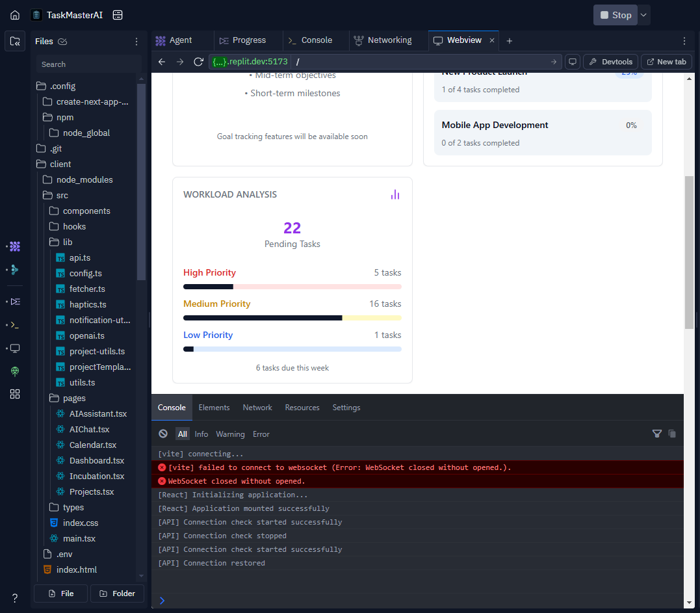Open the green deployment icon in the sidebar
This screenshot has width=700, height=613.
[x=15, y=371]
